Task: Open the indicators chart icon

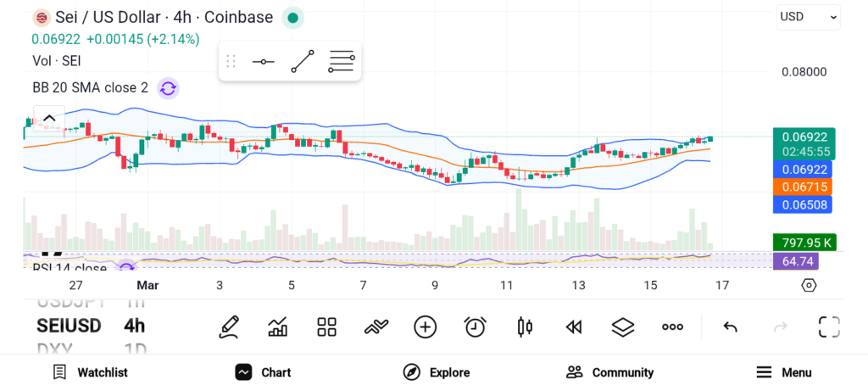Action: tap(277, 327)
